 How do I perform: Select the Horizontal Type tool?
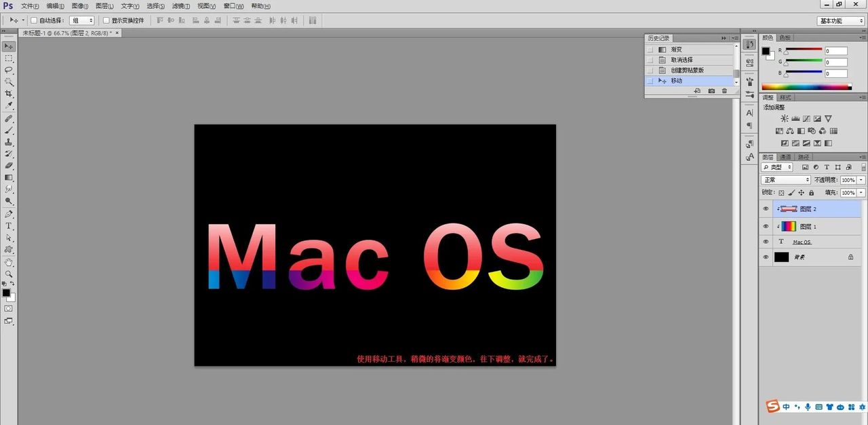coord(9,226)
